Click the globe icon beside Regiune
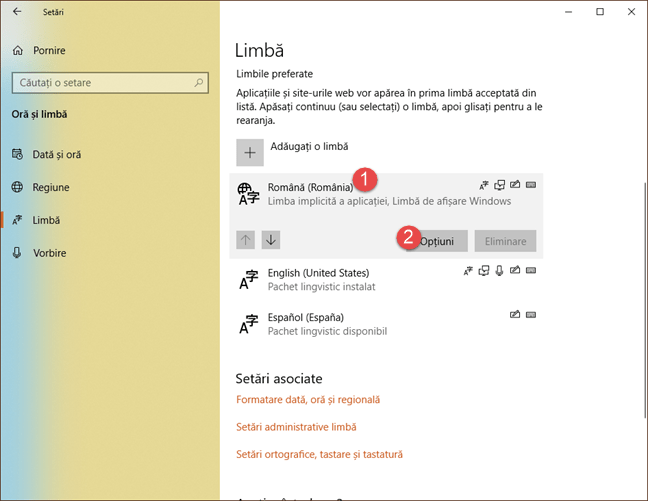The width and height of the screenshot is (648, 501). (17, 187)
